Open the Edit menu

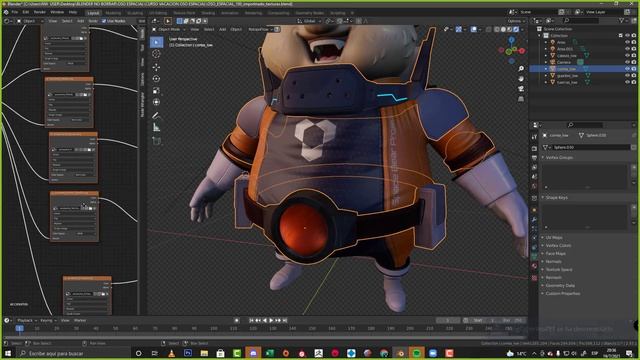click(26, 12)
